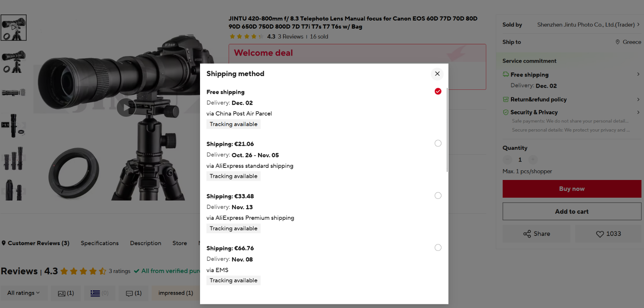Select the HD lens with ring thumbnail

pos(14,125)
